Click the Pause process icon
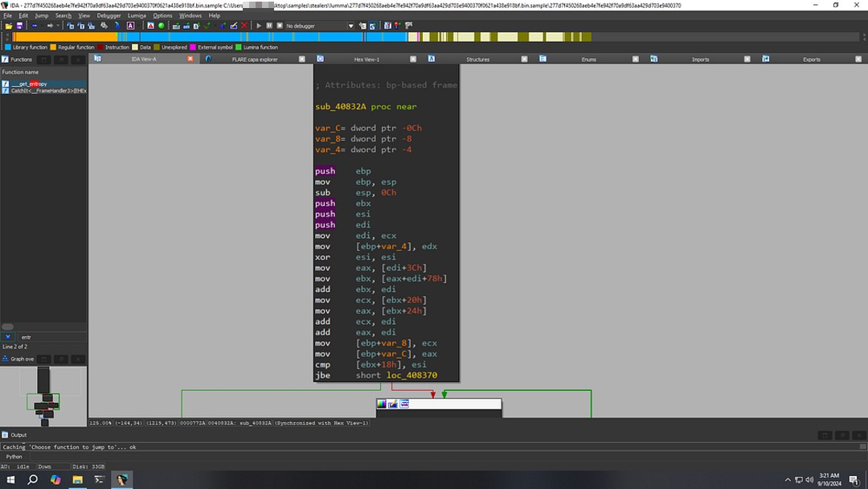The width and height of the screenshot is (868, 489). (x=268, y=26)
